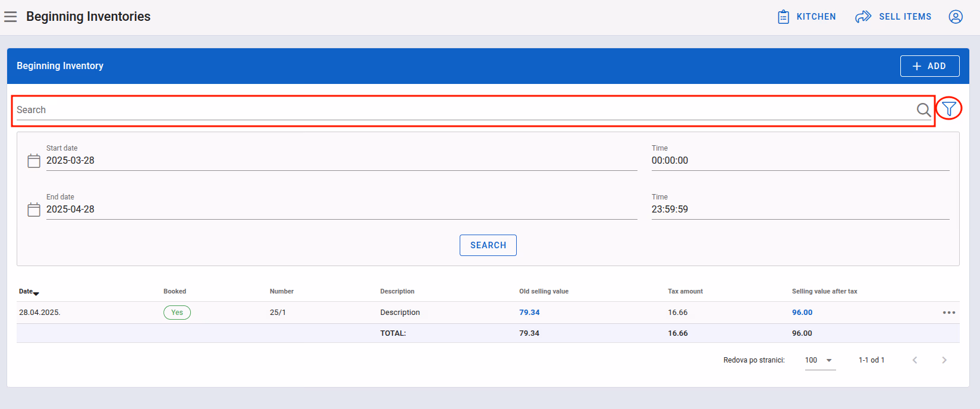Sort by the Date column header
This screenshot has width=980, height=409.
(29, 292)
